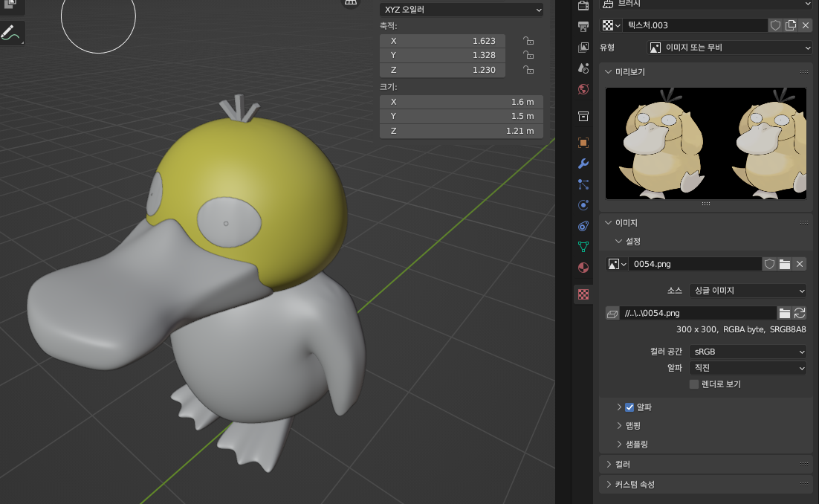Open the XYZ 오일러 rotation mode dropdown
819x504 pixels.
pos(462,10)
